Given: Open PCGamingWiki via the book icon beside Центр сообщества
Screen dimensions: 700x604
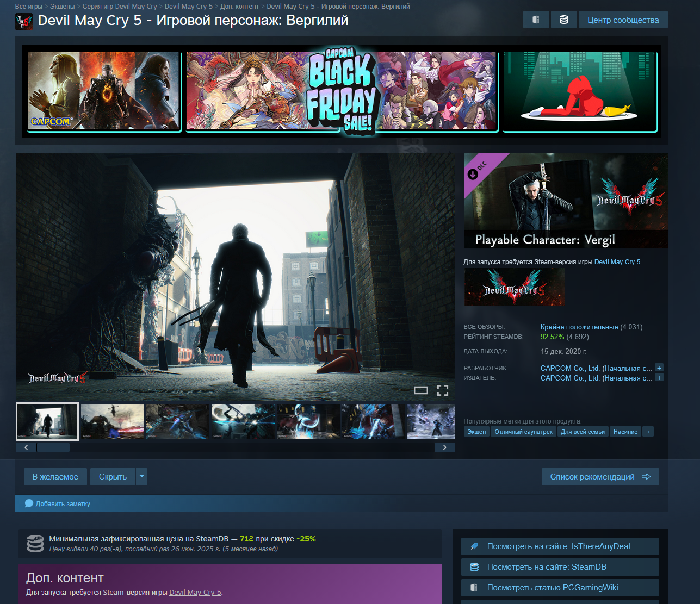Looking at the screenshot, I should pos(536,20).
